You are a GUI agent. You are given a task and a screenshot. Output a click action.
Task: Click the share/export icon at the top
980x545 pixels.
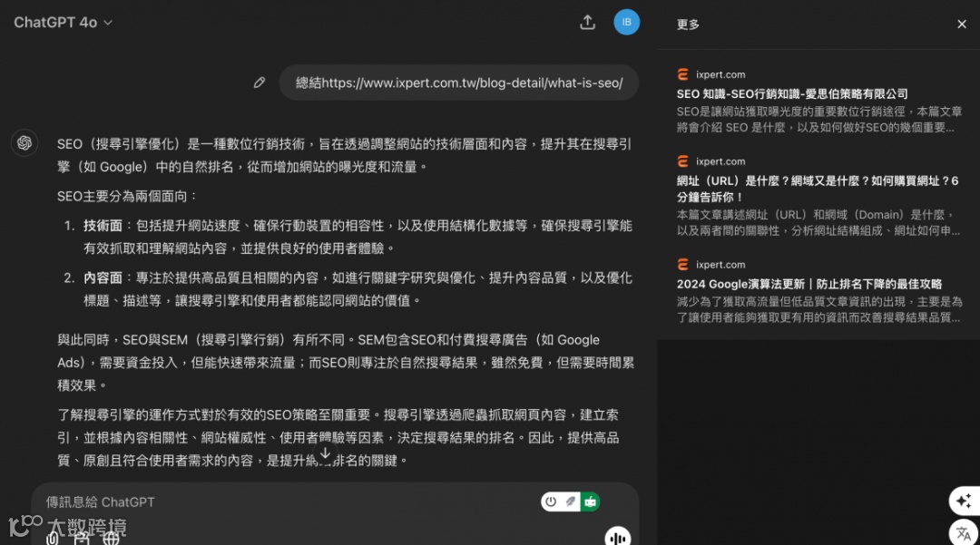click(x=587, y=22)
